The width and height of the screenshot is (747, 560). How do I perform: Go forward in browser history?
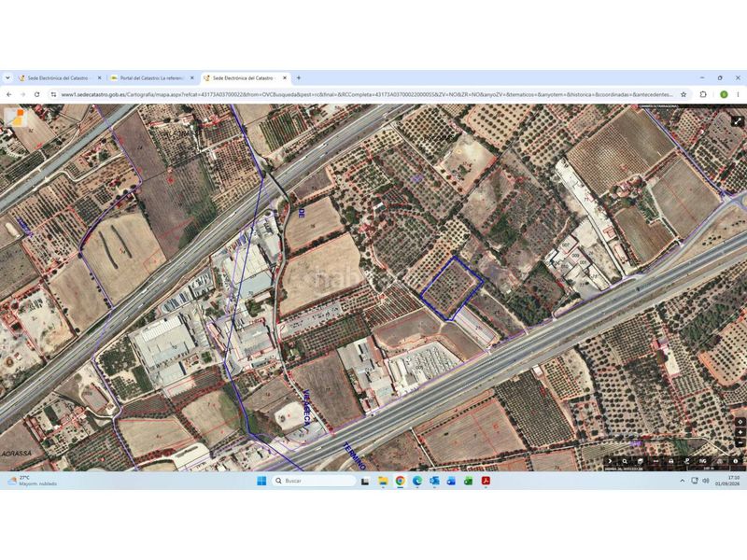22,95
